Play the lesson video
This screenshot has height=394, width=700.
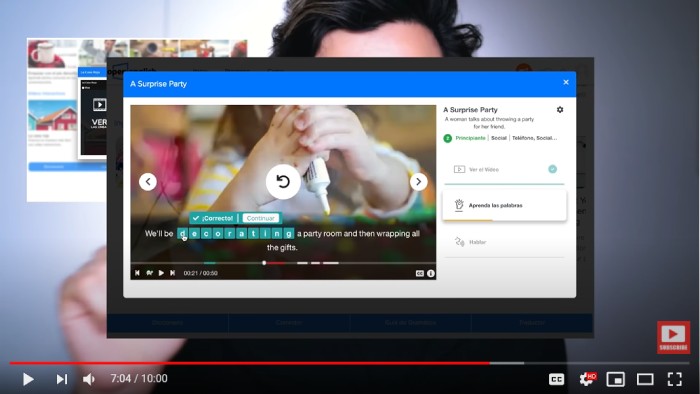click(161, 273)
